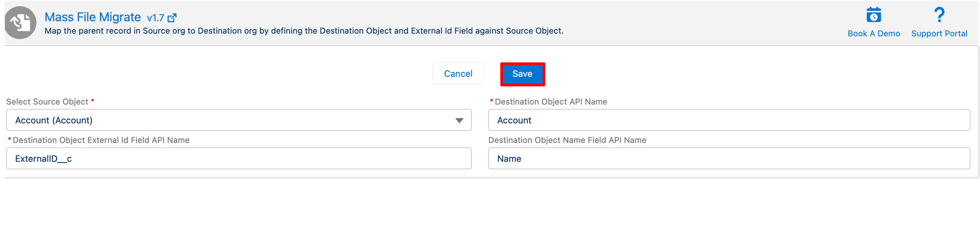Click the ExternalID__c input field
This screenshot has width=980, height=231.
[239, 158]
